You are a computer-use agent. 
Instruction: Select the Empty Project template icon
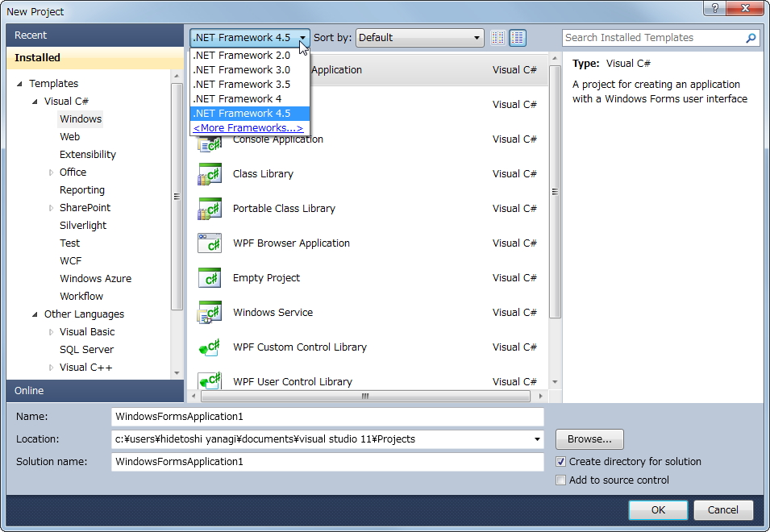pyautogui.click(x=210, y=277)
